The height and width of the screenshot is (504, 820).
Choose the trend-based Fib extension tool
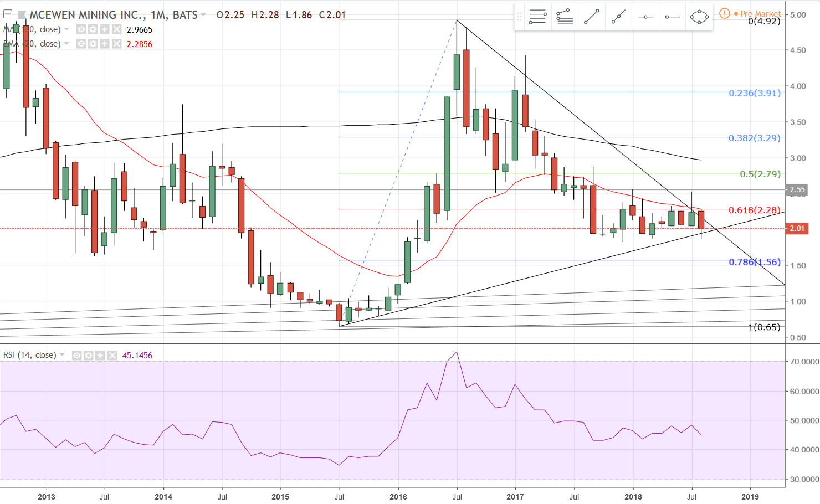tap(565, 17)
